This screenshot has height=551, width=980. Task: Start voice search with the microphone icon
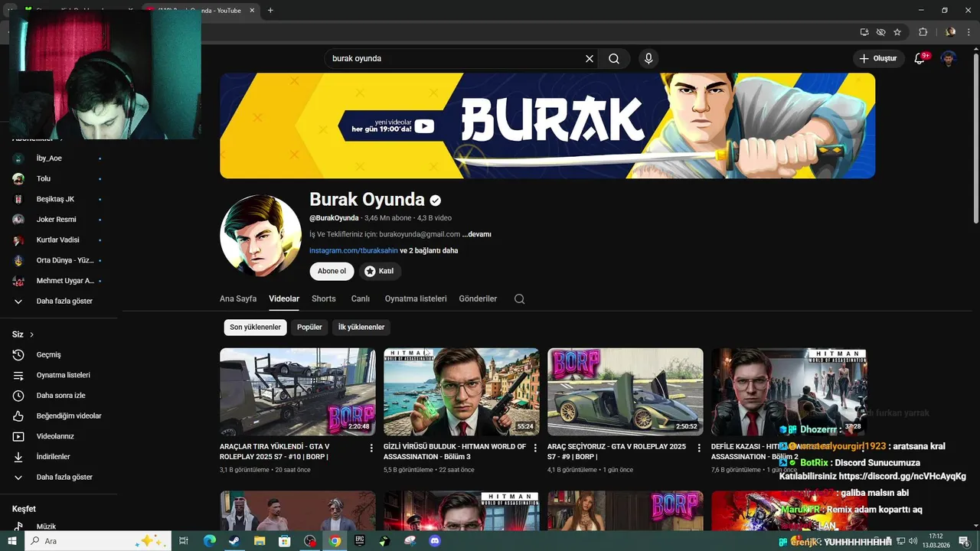click(648, 59)
